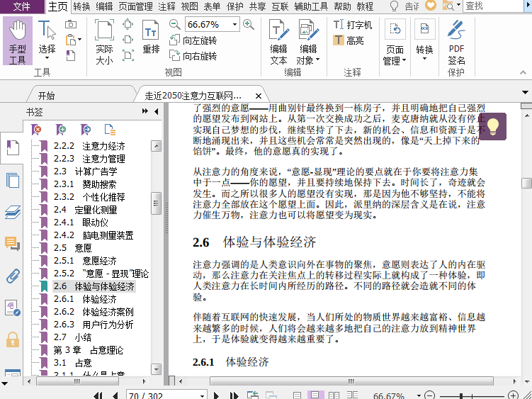Add bookmark using the green plus bookmark icon
The height and width of the screenshot is (399, 532).
(x=61, y=130)
